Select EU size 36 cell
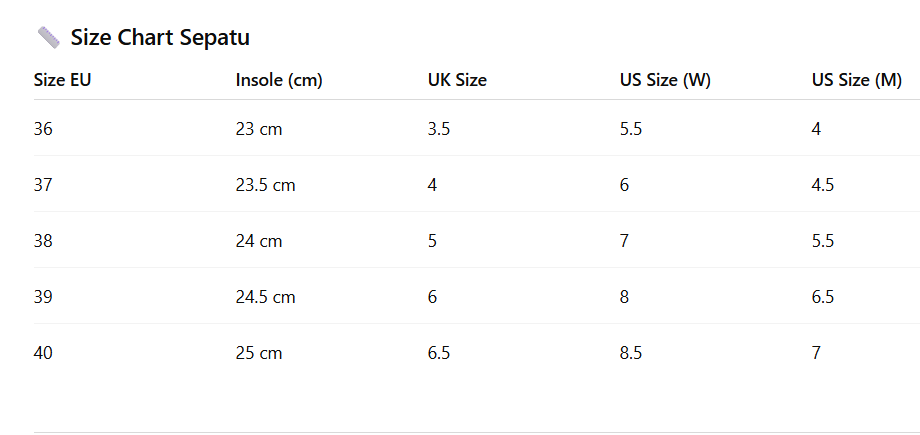920x435 pixels. tap(44, 129)
